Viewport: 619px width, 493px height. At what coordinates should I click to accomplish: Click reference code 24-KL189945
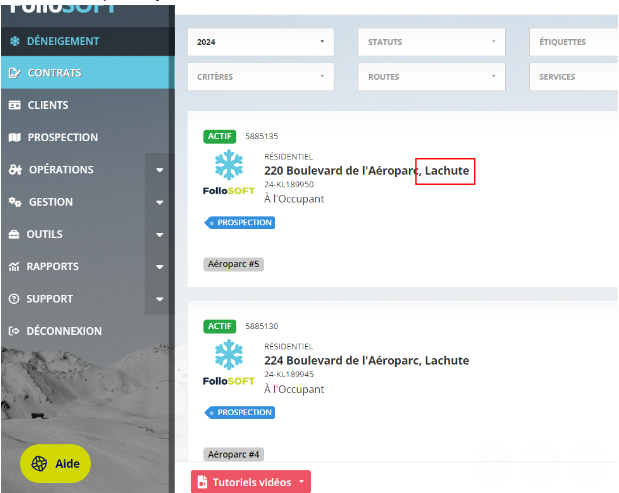pos(289,374)
